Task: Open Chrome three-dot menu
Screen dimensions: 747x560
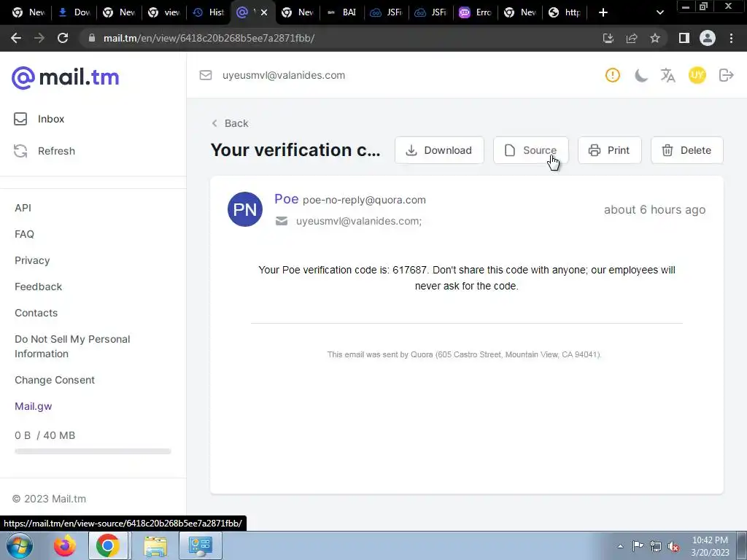Action: pyautogui.click(x=731, y=38)
